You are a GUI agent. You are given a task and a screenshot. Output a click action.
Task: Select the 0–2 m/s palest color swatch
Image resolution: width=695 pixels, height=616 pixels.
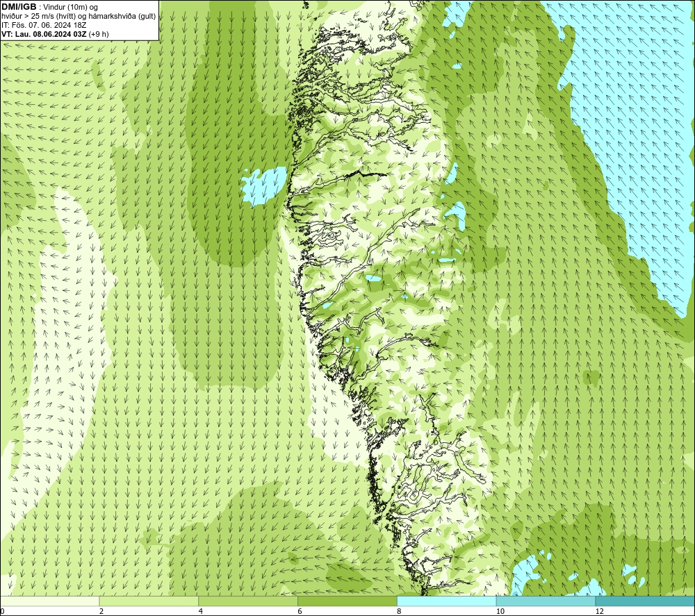coord(49,601)
